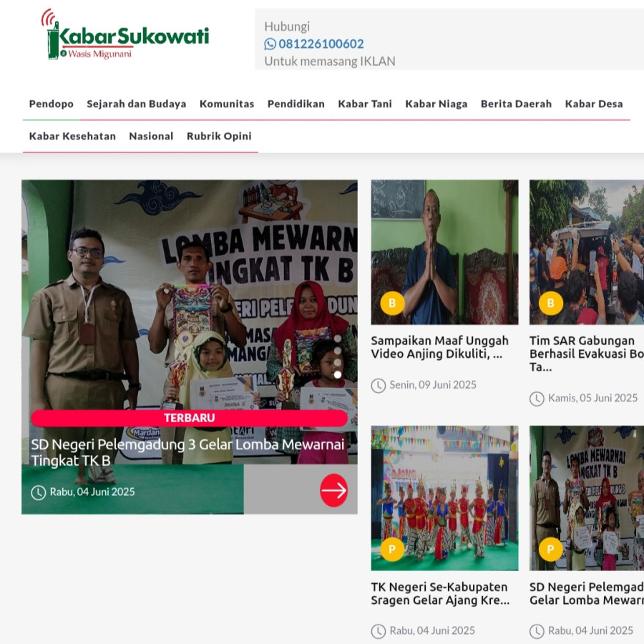Click the date Kamis, 05 Juni 2025

tap(592, 398)
